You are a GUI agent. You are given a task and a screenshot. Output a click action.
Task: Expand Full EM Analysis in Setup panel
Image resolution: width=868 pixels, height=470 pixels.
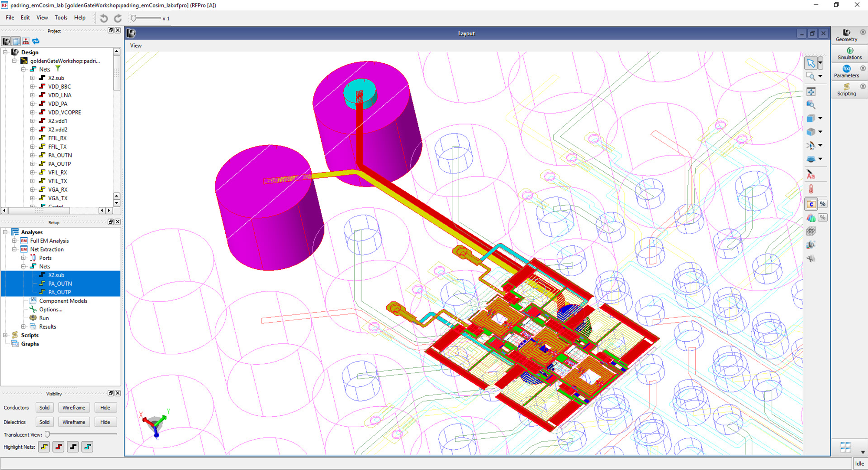(14, 241)
